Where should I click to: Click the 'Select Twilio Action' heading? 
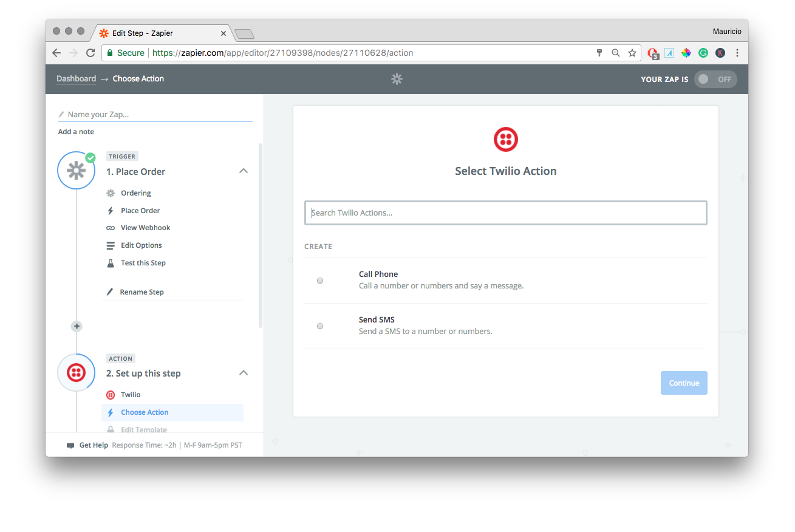point(506,171)
